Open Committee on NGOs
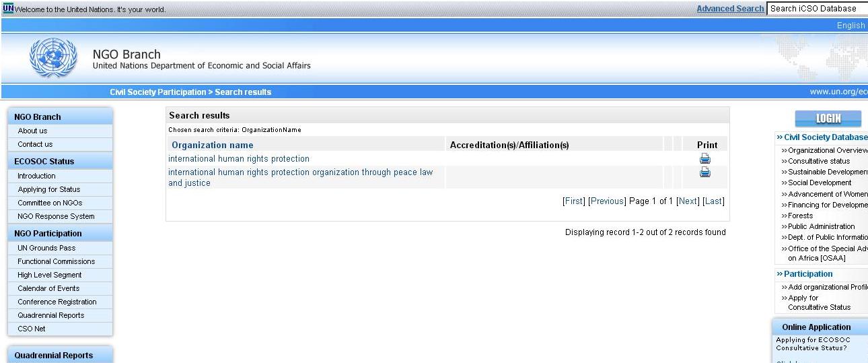868x363 pixels. click(x=50, y=203)
